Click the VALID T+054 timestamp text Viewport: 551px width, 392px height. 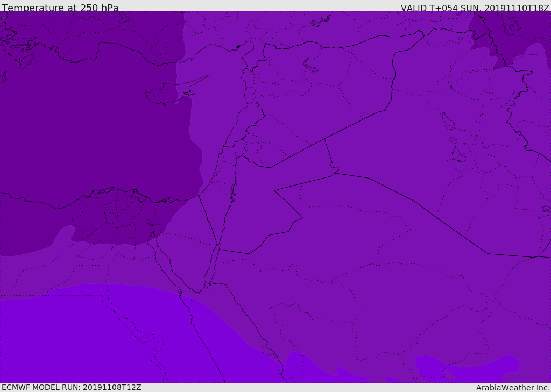(475, 8)
